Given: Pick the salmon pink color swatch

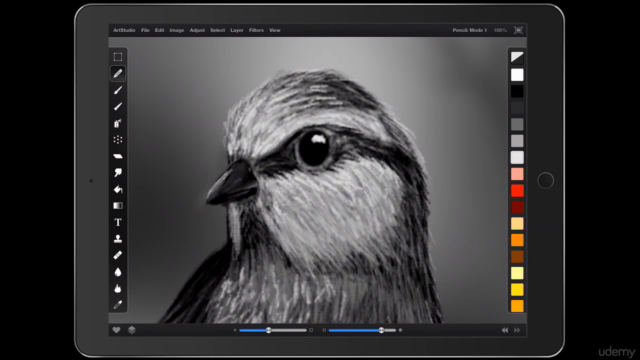Looking at the screenshot, I should 517,174.
